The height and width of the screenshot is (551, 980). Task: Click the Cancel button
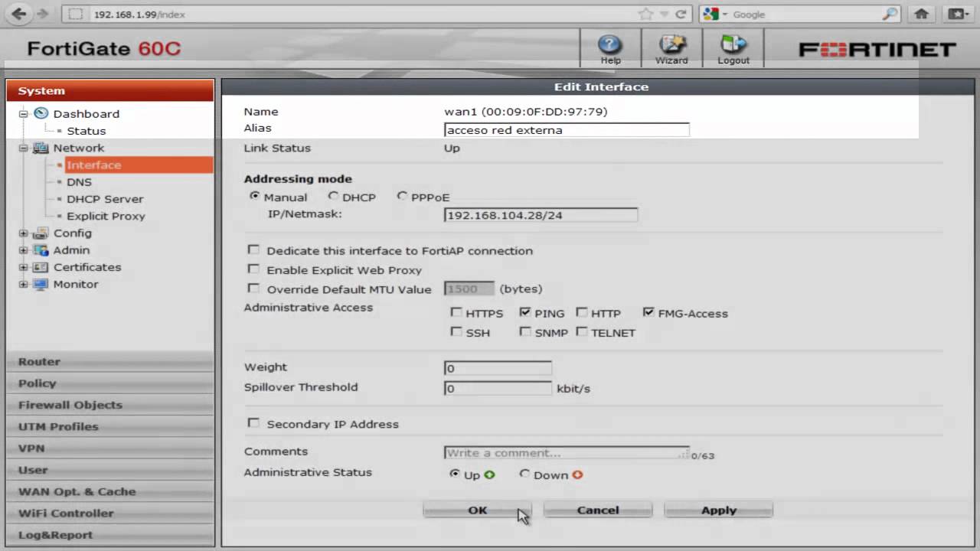click(x=598, y=510)
